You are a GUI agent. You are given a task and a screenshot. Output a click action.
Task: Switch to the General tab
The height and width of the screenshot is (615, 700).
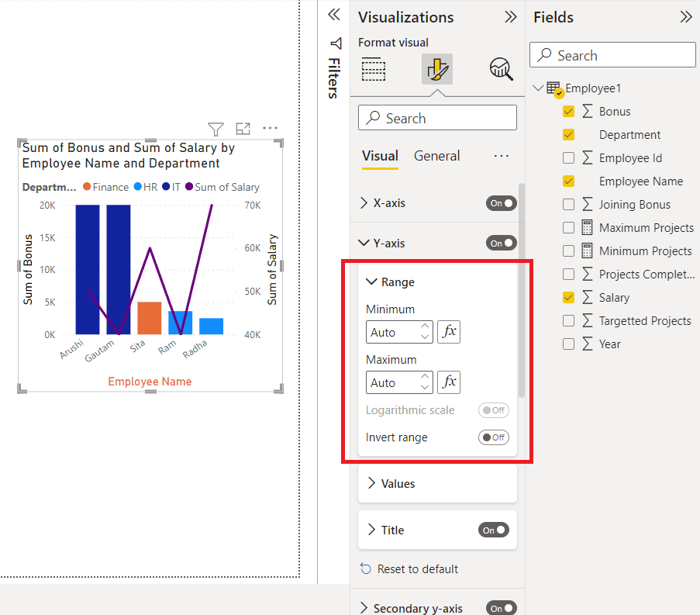click(436, 155)
